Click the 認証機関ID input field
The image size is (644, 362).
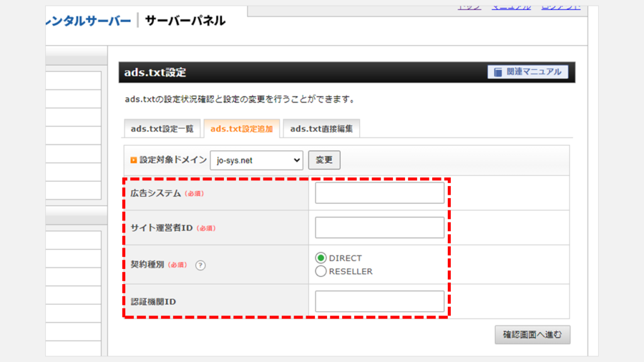pyautogui.click(x=379, y=302)
